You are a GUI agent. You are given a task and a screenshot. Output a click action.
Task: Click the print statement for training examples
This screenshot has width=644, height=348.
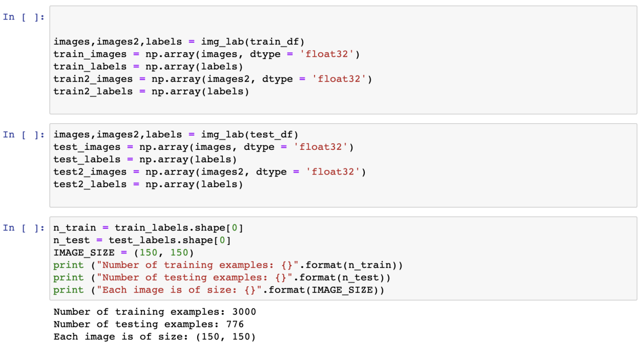tap(228, 265)
